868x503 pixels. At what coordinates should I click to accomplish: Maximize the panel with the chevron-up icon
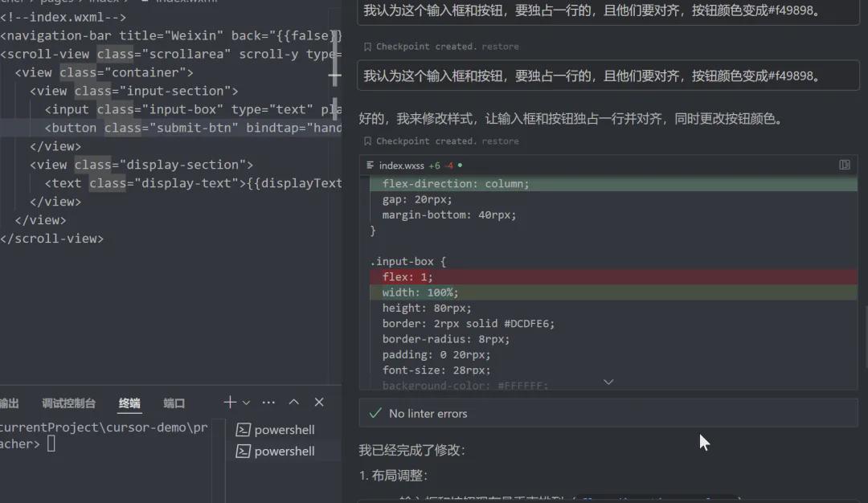pos(293,402)
